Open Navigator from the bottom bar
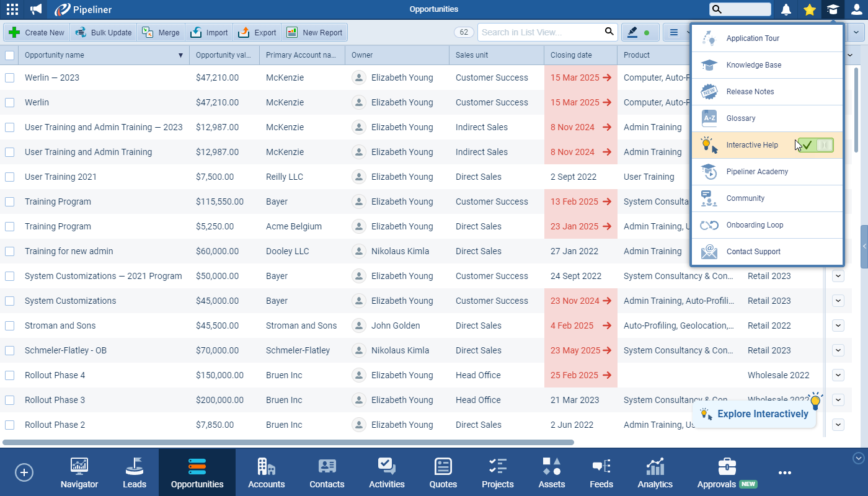 [x=79, y=473]
